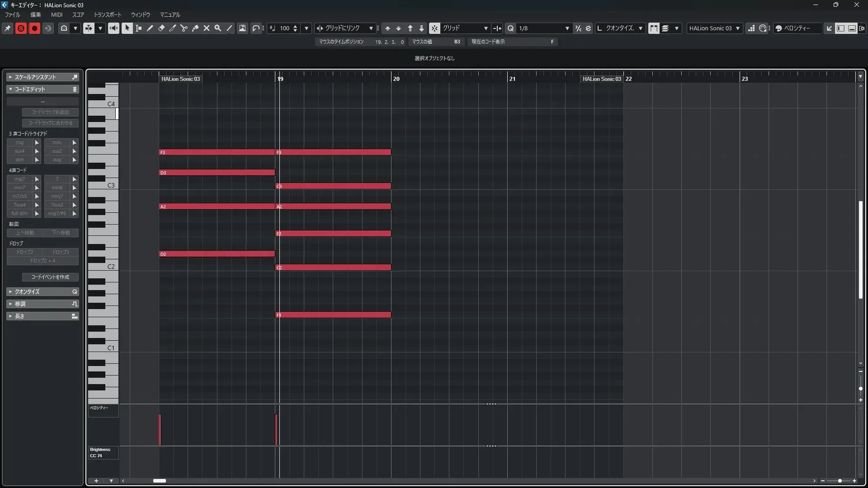The width and height of the screenshot is (868, 488).
Task: Open the HALion Sonic 03 part dropdown
Action: [714, 28]
